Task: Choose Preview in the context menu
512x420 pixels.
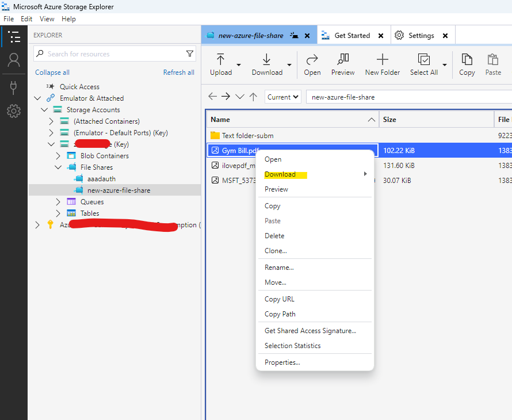Action: click(315, 189)
